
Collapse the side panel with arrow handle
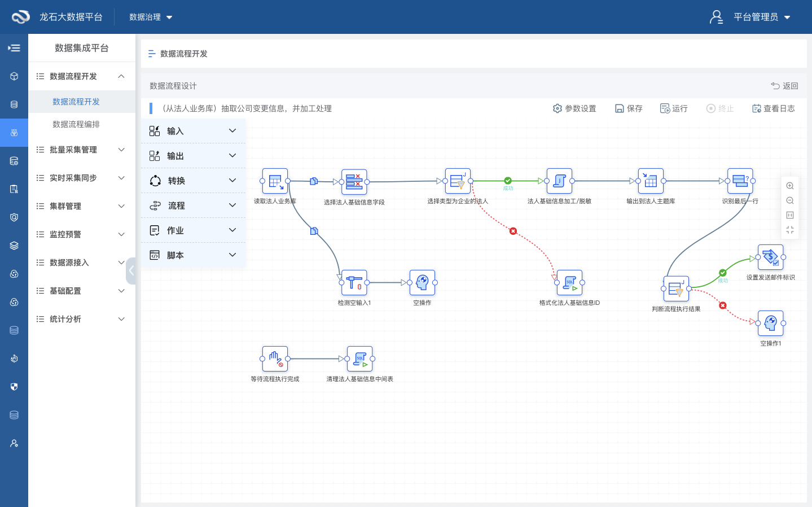pyautogui.click(x=131, y=271)
